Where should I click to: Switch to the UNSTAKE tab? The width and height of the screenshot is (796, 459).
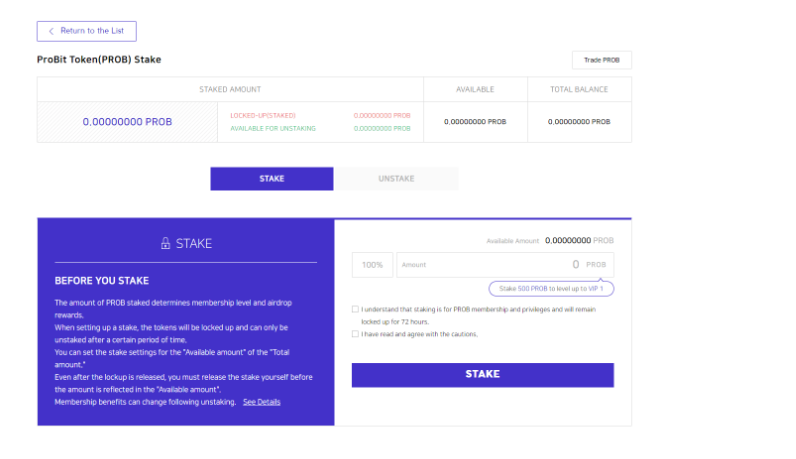click(x=396, y=179)
